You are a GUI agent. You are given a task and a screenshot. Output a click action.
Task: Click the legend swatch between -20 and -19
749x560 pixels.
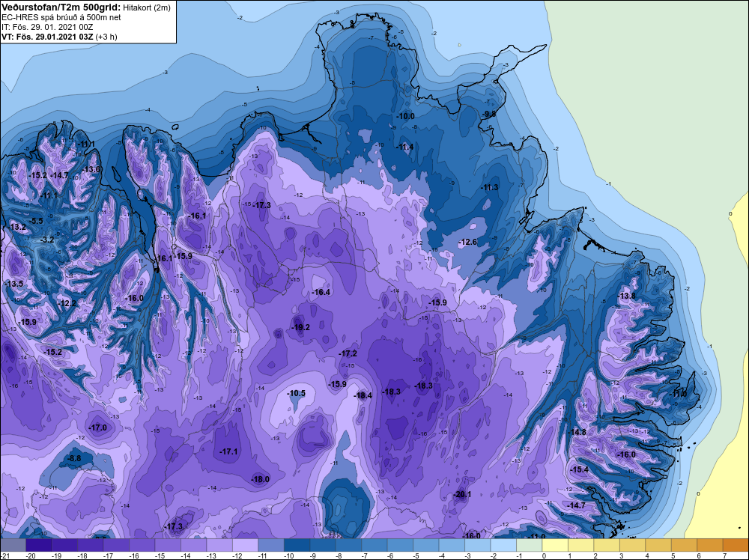coord(39,545)
